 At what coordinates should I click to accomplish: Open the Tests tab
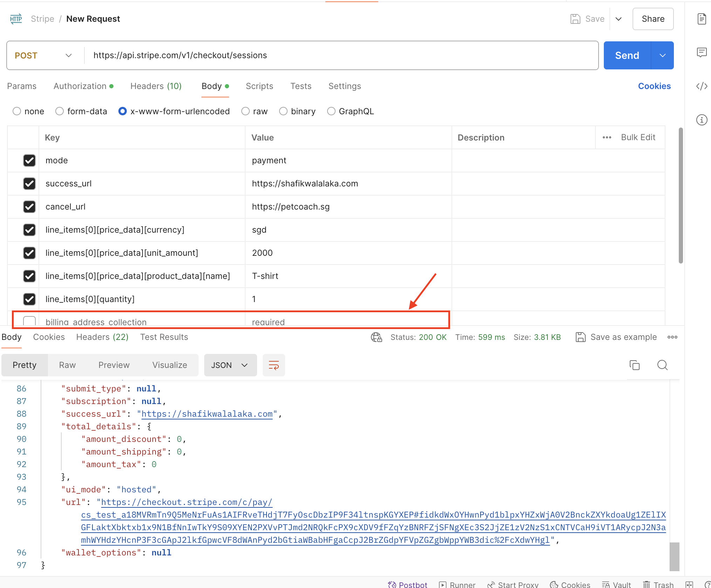pos(301,86)
